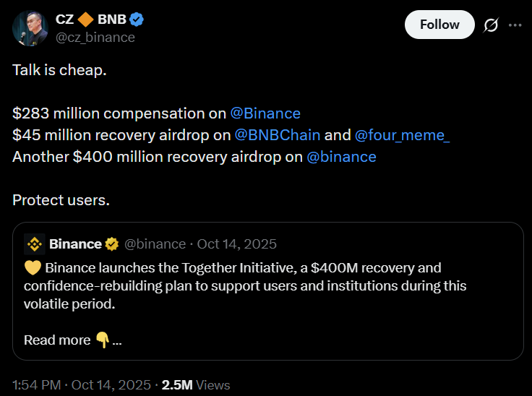Open the @cz_binance handle under the name
The height and width of the screenshot is (396, 532).
click(x=95, y=37)
